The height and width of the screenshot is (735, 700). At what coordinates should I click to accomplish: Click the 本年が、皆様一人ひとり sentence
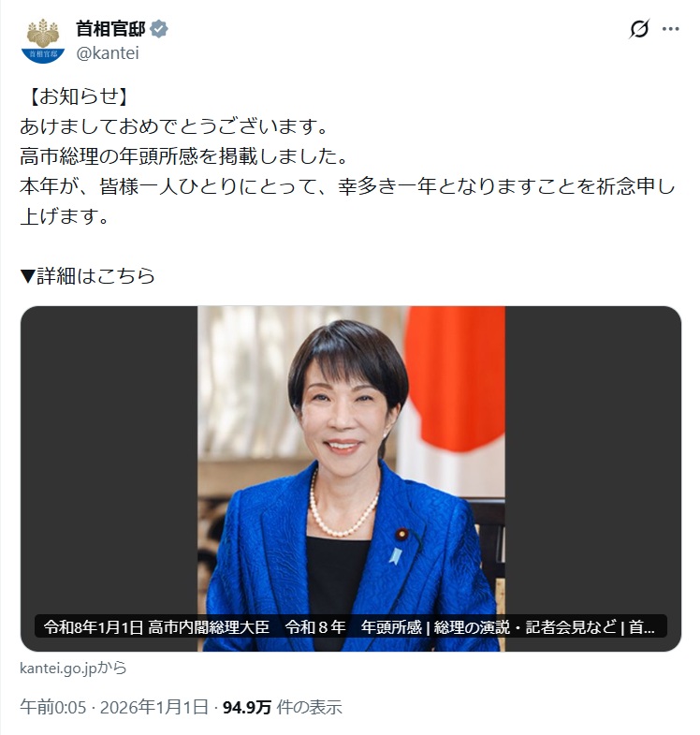click(347, 186)
